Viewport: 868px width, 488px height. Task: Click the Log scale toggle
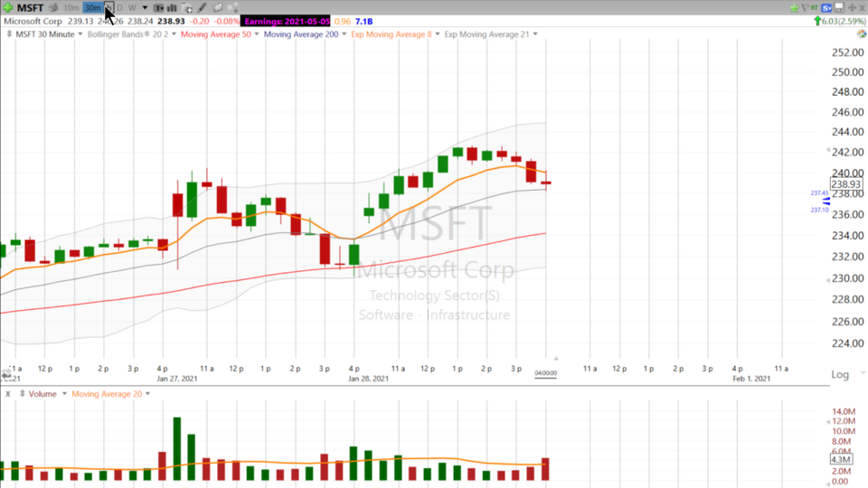(840, 374)
